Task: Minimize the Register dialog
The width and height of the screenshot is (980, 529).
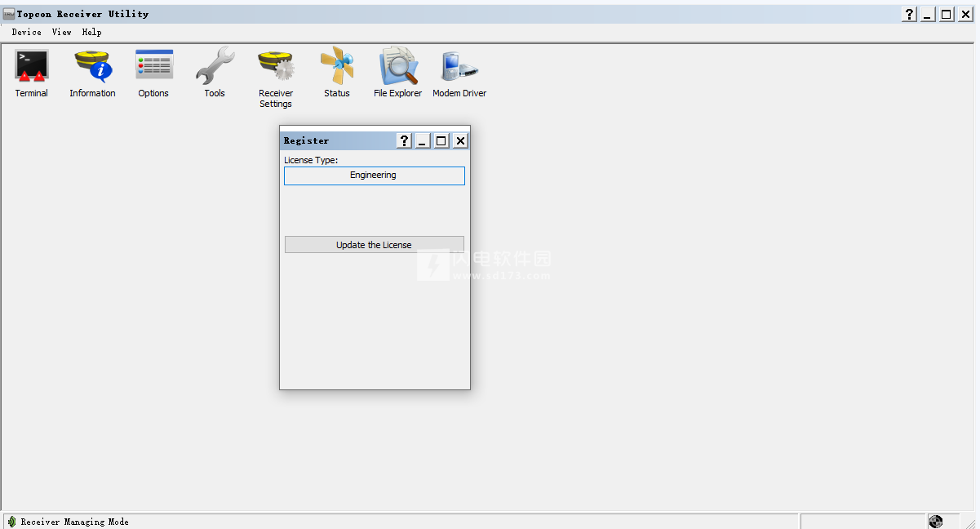Action: click(423, 141)
